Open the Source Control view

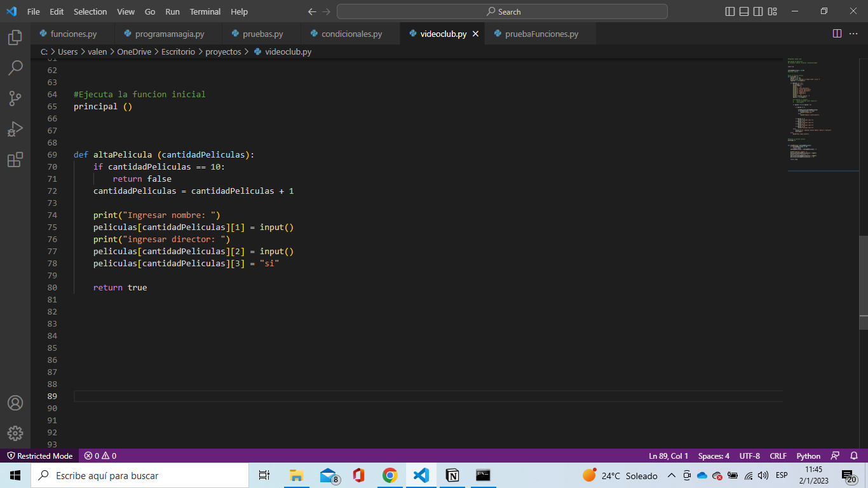click(x=15, y=98)
